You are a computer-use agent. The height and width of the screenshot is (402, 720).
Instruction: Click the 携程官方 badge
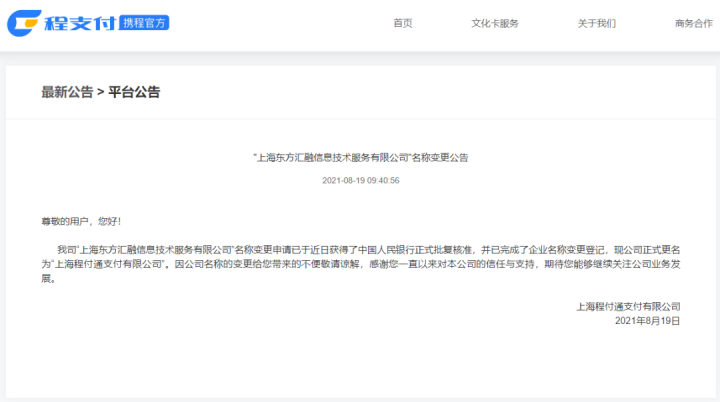(144, 23)
